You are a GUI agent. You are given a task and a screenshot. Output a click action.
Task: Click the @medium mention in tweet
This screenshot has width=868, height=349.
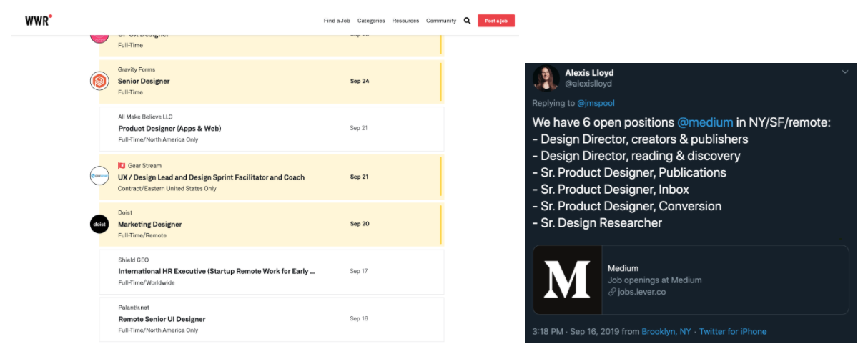click(x=705, y=122)
